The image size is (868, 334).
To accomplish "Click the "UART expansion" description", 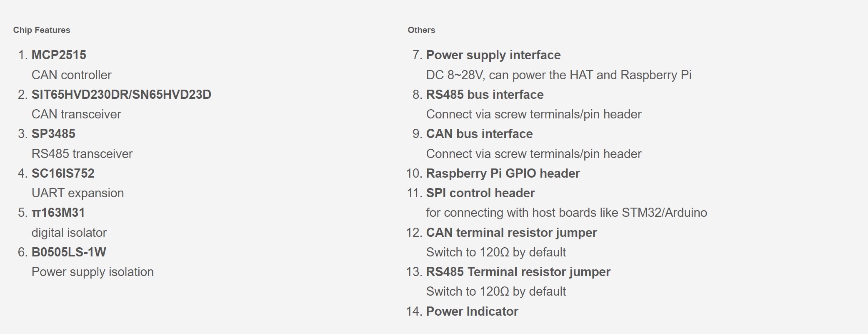I will pos(78,193).
